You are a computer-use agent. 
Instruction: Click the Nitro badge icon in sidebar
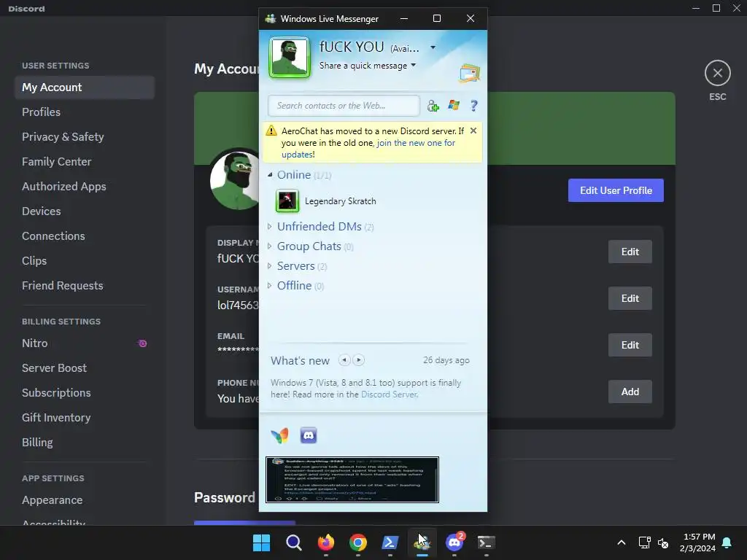[142, 343]
